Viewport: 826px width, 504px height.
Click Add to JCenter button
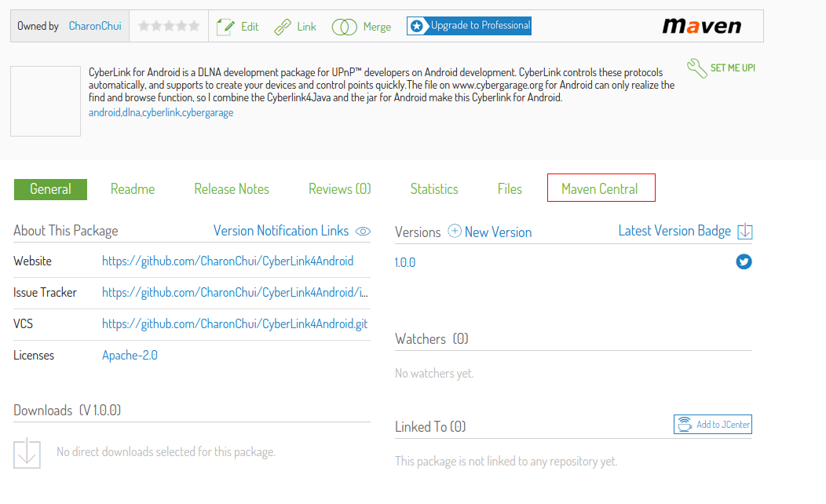click(x=713, y=425)
